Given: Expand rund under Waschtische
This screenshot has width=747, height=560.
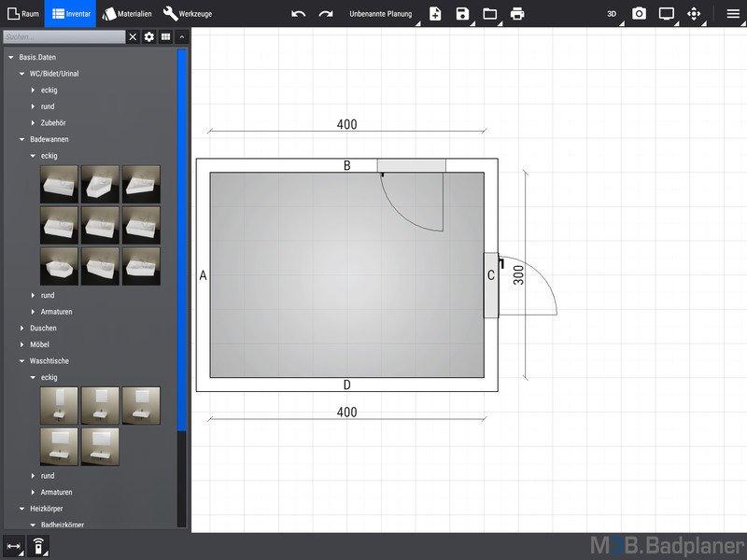Looking at the screenshot, I should coord(33,476).
